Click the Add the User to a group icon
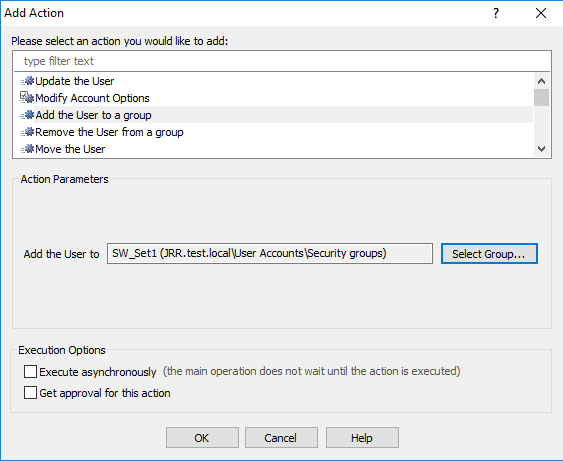 (x=27, y=115)
